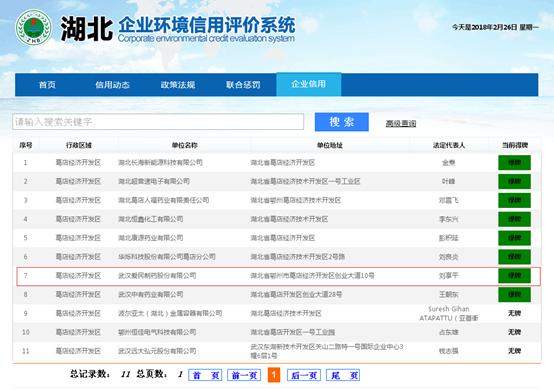Screen dimensions: 554x390
Task: Click 无牌 status in row 10
Action: click(x=514, y=332)
